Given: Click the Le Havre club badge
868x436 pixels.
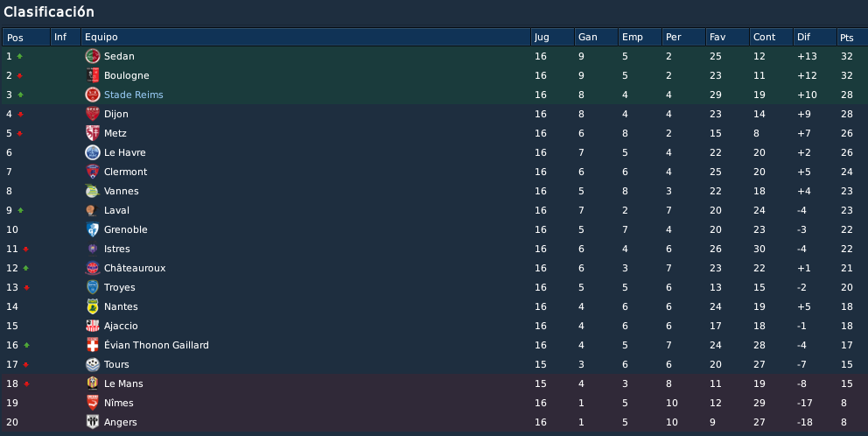Looking at the screenshot, I should click(x=93, y=152).
